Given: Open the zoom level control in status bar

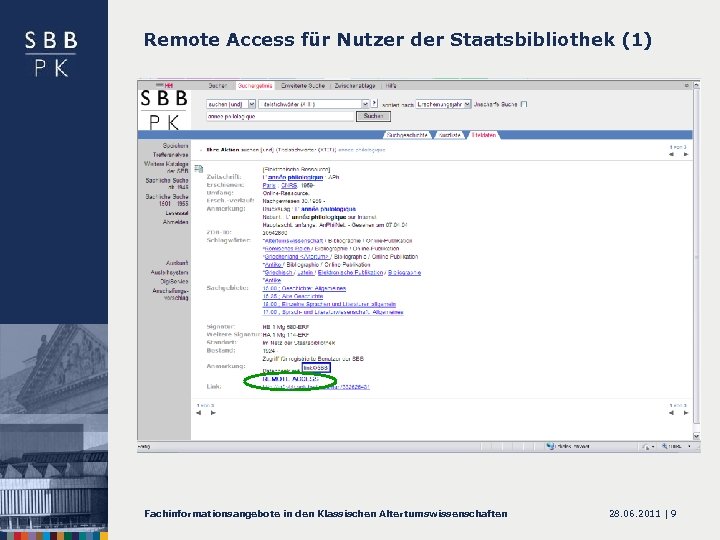Looking at the screenshot, I should tap(676, 446).
